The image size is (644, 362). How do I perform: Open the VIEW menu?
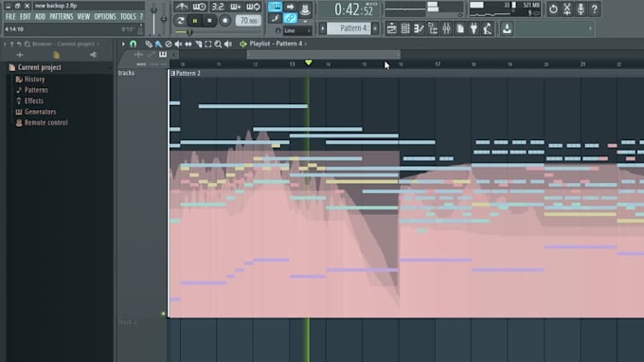click(x=83, y=16)
